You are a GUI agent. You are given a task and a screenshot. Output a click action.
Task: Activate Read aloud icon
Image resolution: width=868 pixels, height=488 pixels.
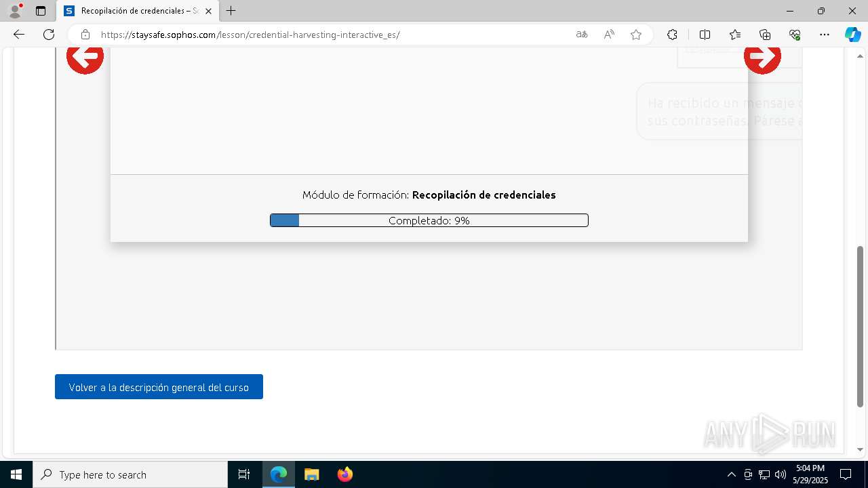[609, 35]
